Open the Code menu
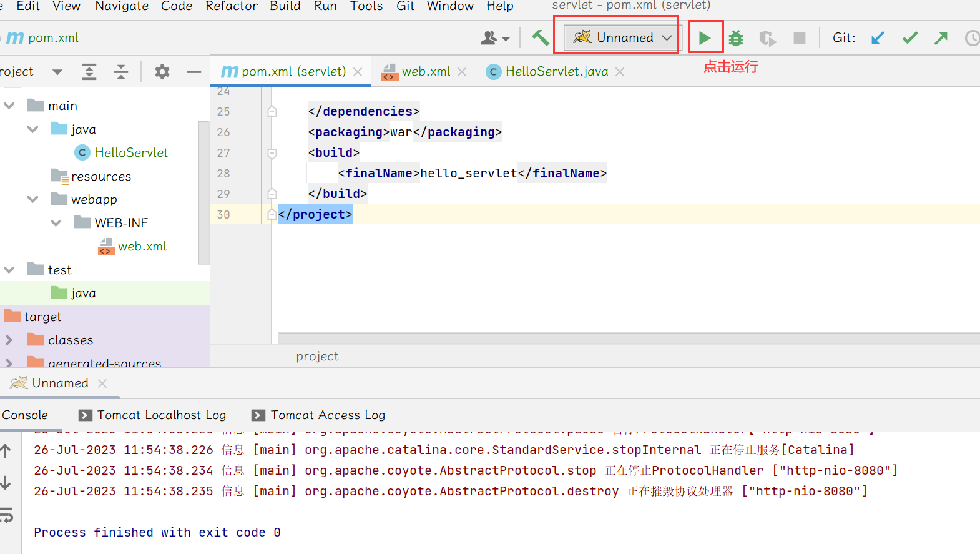Image resolution: width=980 pixels, height=554 pixels. (x=177, y=6)
